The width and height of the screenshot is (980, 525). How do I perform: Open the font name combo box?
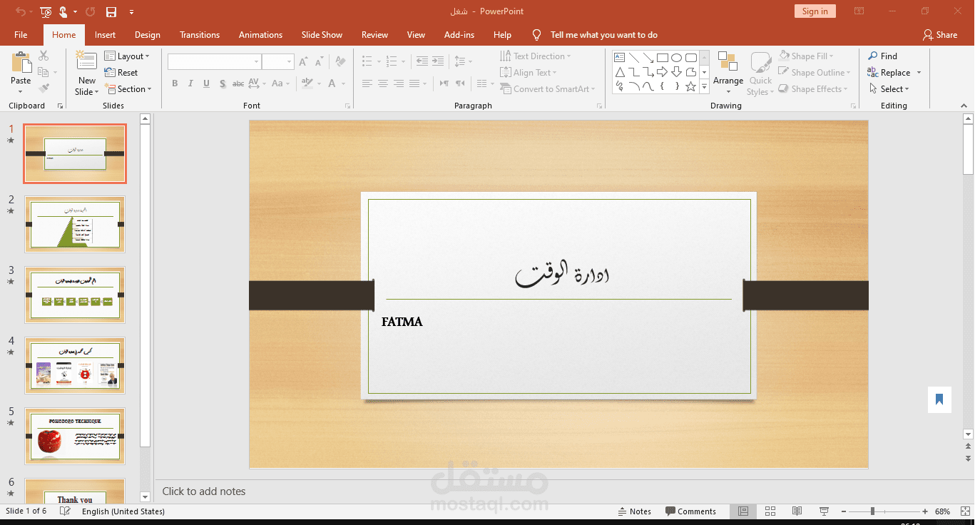pyautogui.click(x=214, y=62)
